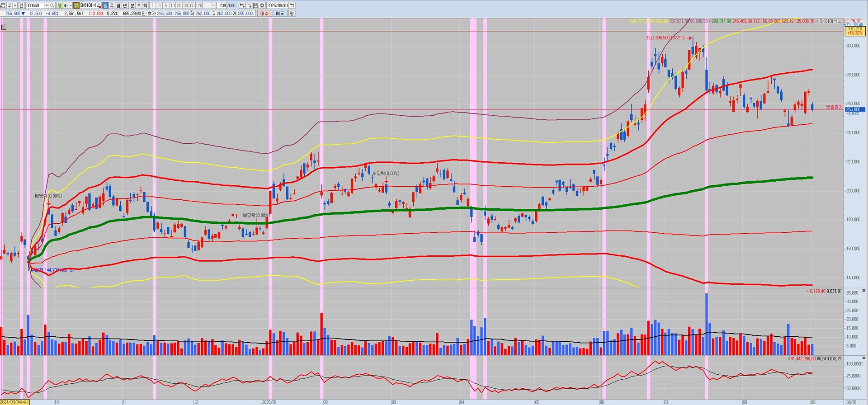This screenshot has height=405, width=868.
Task: Click the SK하이닉스 stock name in toolbar
Action: point(90,5)
